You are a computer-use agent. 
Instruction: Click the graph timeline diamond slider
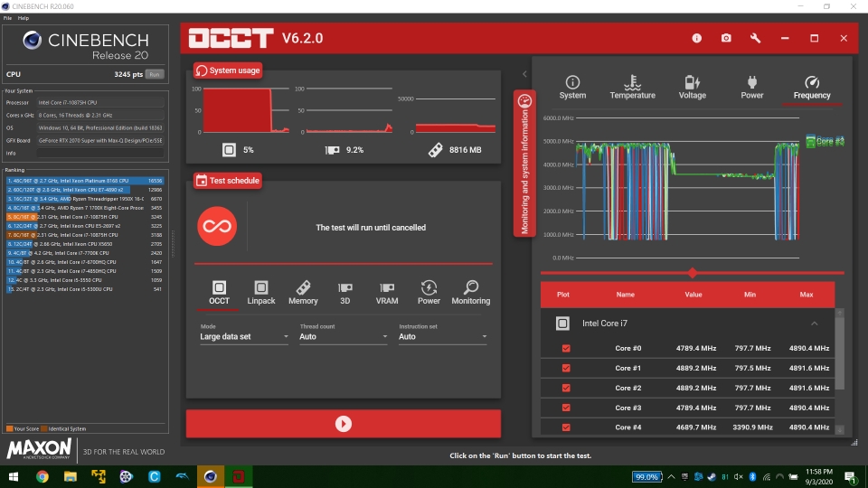point(692,273)
